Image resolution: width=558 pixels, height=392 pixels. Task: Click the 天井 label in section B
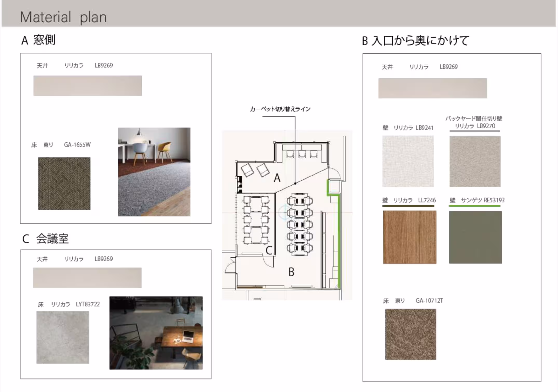(387, 67)
